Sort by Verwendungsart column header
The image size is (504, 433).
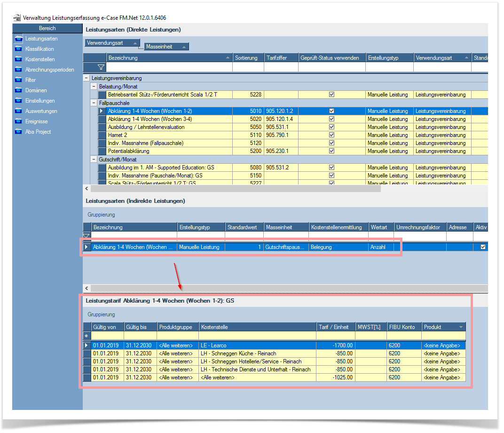coord(442,58)
